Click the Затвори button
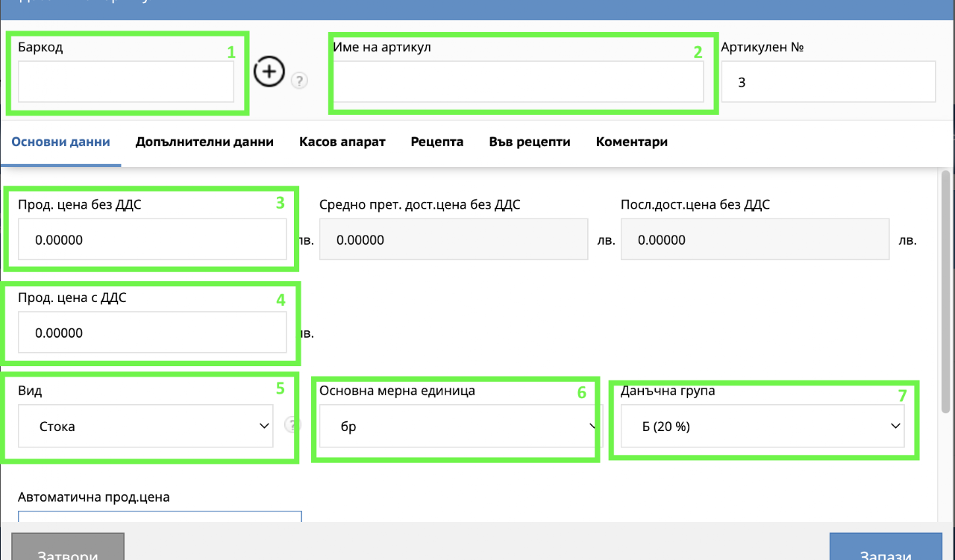Viewport: 955px width, 560px height. pyautogui.click(x=68, y=547)
